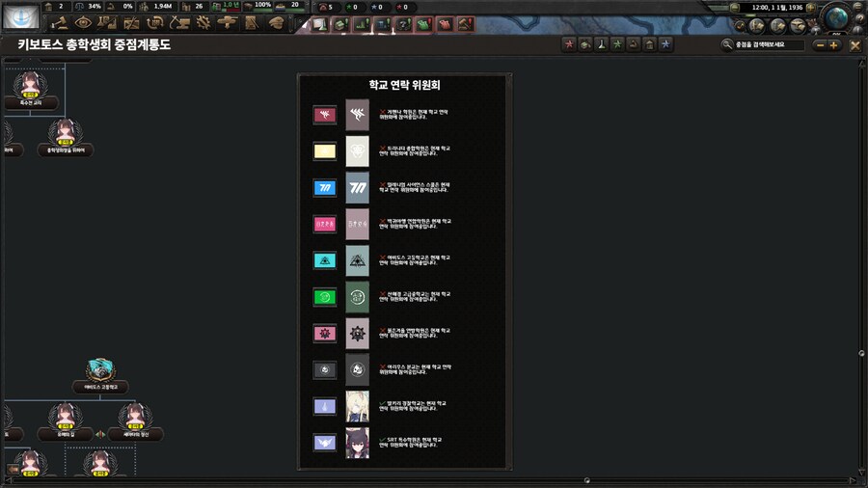Open the Air forces plane icon

[228, 22]
